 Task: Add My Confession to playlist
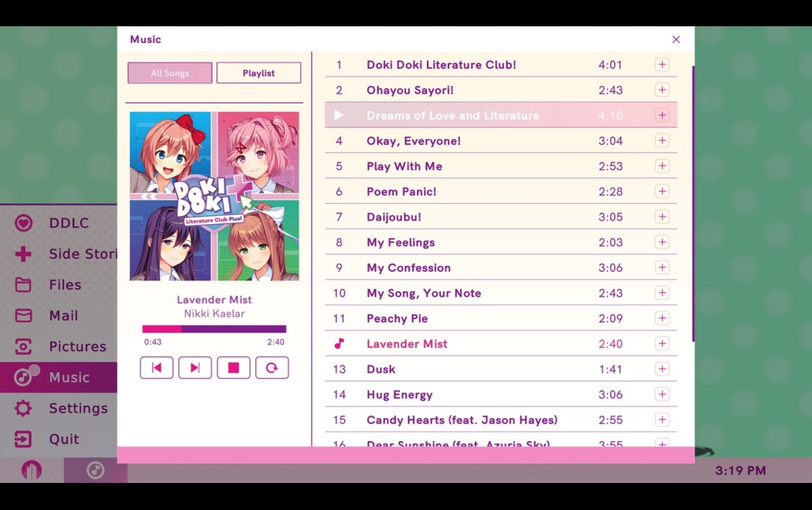pos(662,267)
